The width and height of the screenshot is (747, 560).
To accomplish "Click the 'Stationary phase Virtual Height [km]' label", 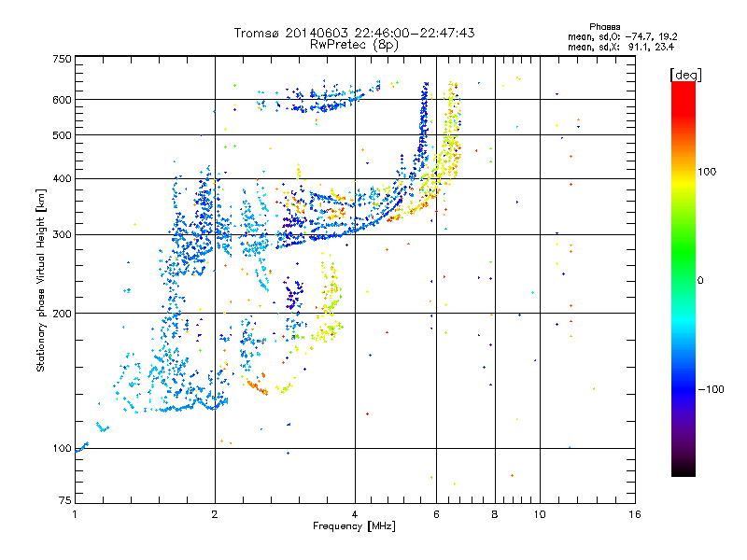I will pos(40,280).
